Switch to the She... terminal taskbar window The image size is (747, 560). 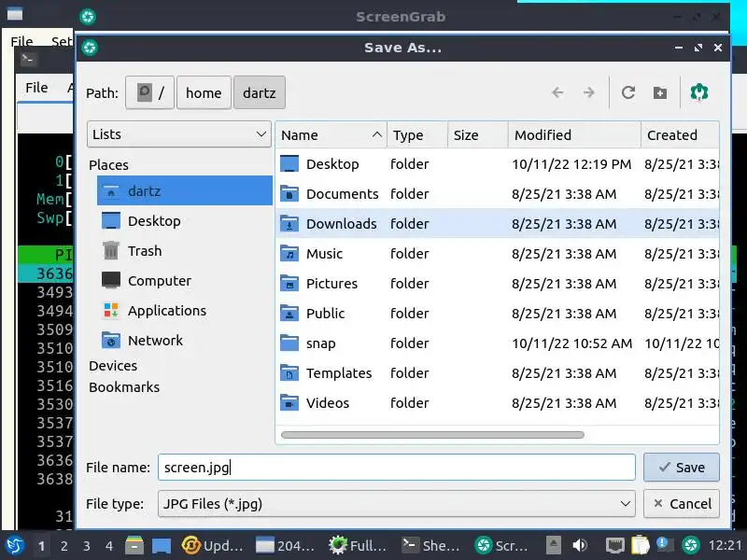[431, 546]
